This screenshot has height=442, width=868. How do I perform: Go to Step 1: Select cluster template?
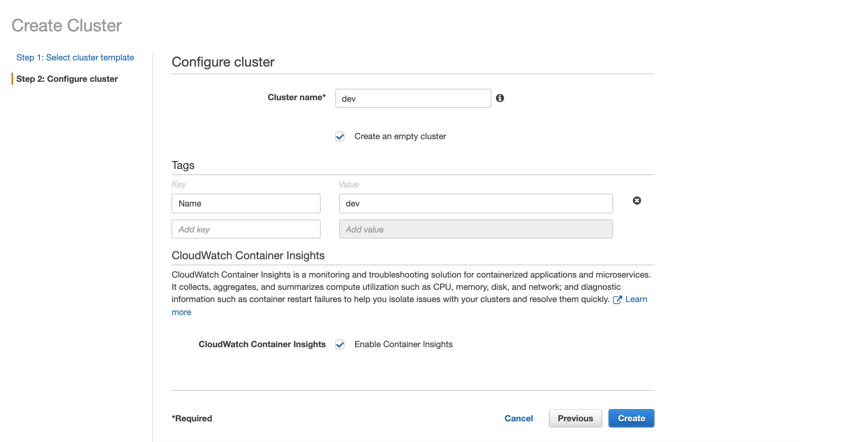pyautogui.click(x=75, y=57)
